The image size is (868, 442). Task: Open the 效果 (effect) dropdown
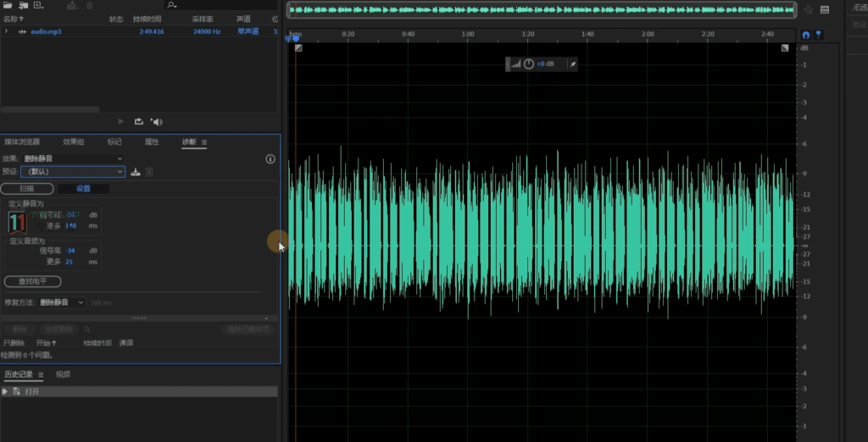pyautogui.click(x=72, y=158)
